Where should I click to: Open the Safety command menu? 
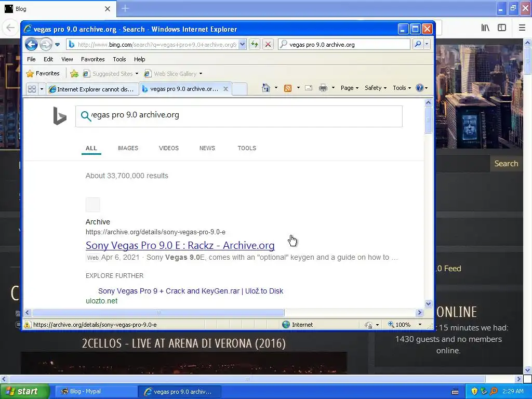click(x=375, y=88)
